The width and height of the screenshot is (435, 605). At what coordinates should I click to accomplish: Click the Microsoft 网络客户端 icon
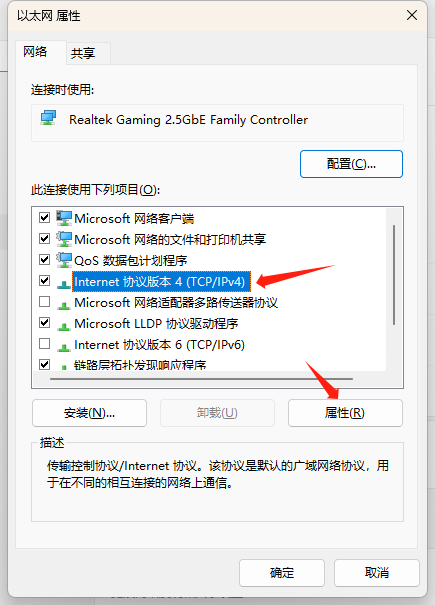point(64,218)
